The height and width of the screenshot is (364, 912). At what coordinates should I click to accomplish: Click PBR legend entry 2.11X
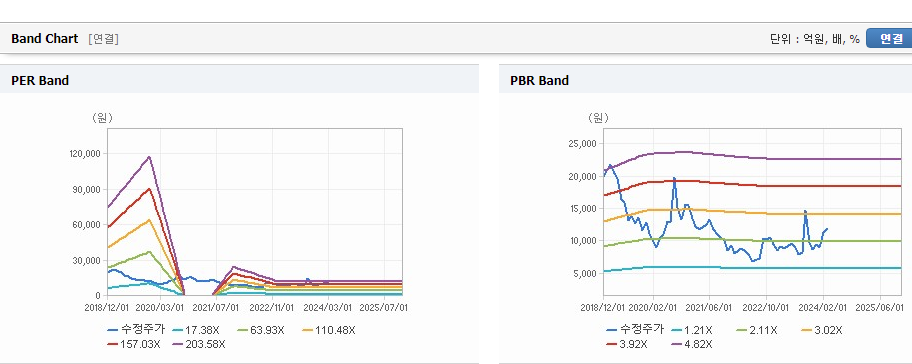tap(757, 330)
